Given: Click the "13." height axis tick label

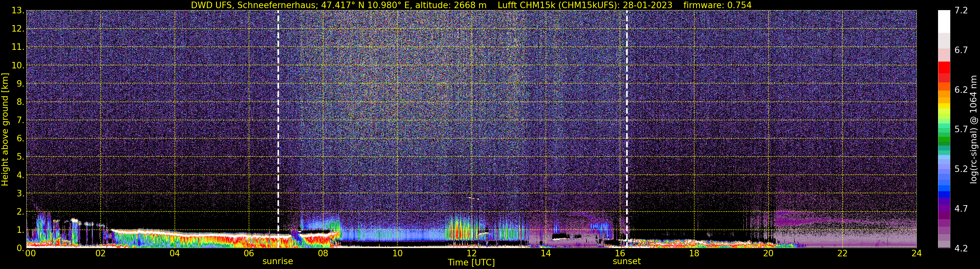Looking at the screenshot, I should tap(18, 11).
